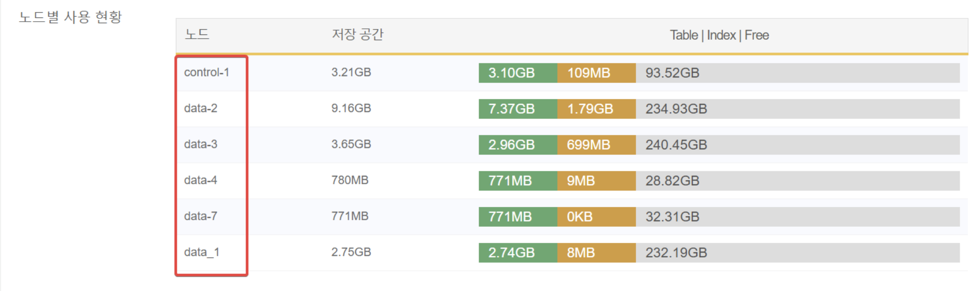Click the 234.93GB free space bar
This screenshot has height=291, width=980.
(x=797, y=109)
